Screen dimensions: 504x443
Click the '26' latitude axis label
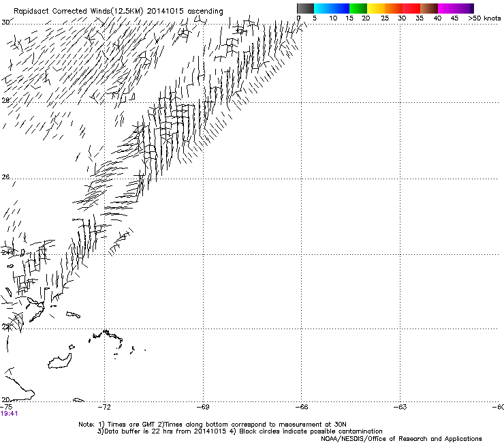click(5, 177)
